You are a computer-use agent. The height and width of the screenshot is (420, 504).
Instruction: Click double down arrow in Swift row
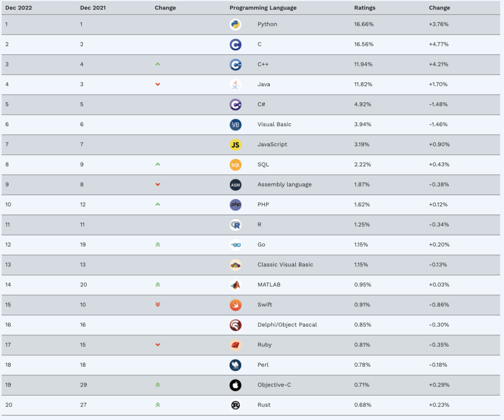[158, 305]
